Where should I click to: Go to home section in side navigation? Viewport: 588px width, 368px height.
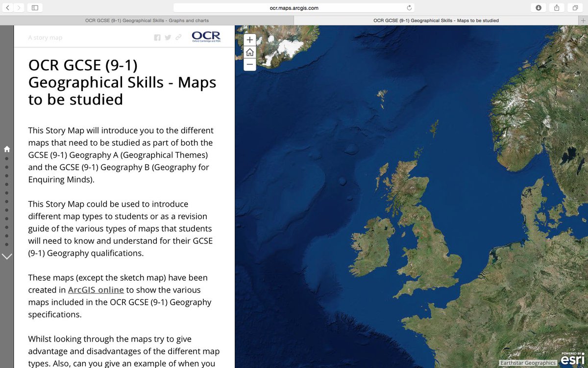tap(7, 149)
